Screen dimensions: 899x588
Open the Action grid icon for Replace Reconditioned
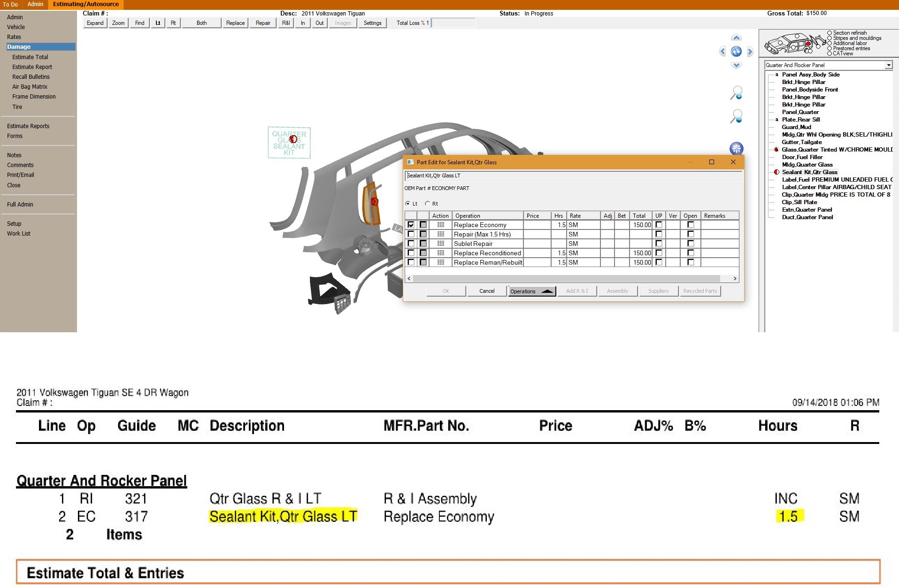440,253
